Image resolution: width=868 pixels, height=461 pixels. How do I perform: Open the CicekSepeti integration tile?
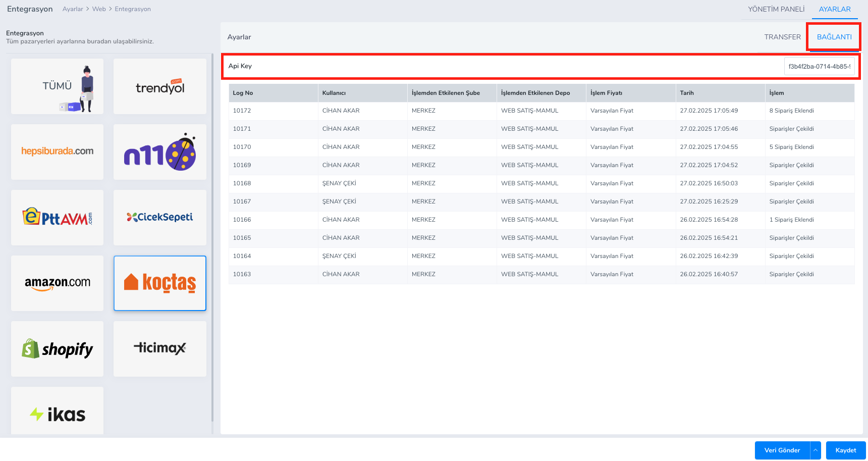coord(159,218)
